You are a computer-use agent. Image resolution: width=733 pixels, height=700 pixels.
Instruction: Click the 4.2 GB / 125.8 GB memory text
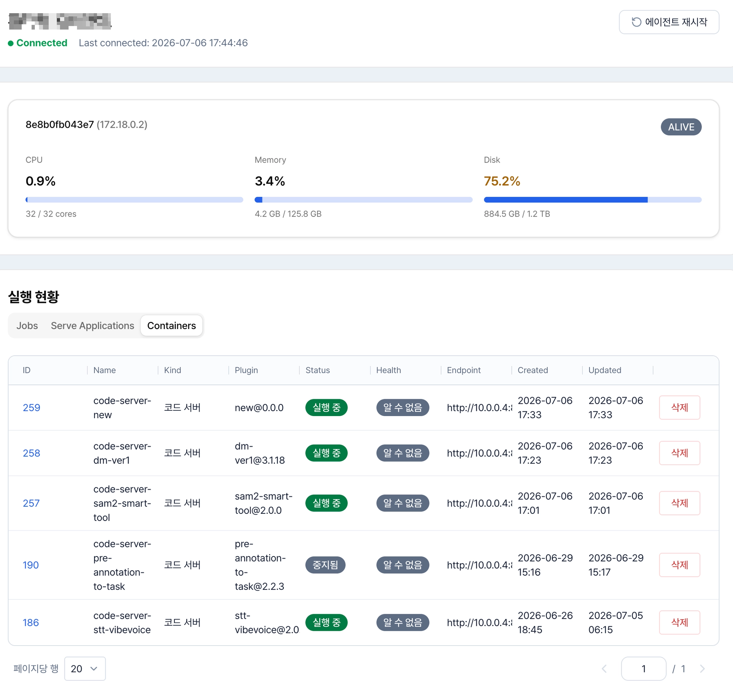click(288, 214)
